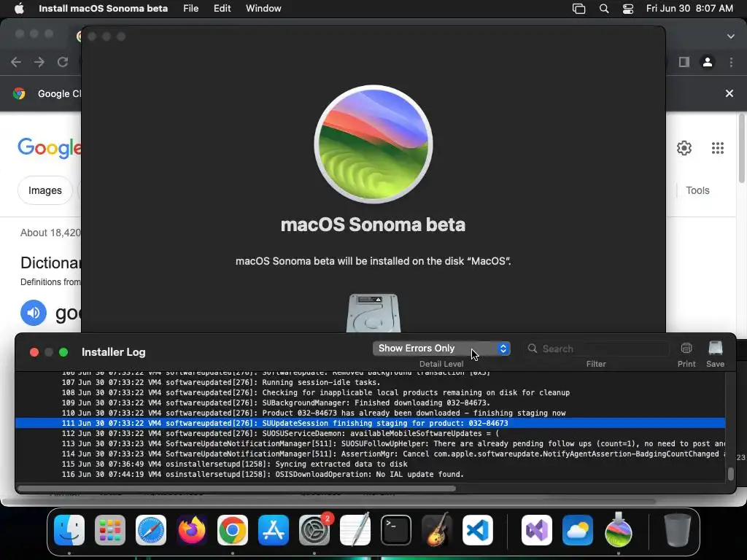Launch Visual Studio Code from Dock
747x560 pixels.
pyautogui.click(x=478, y=530)
